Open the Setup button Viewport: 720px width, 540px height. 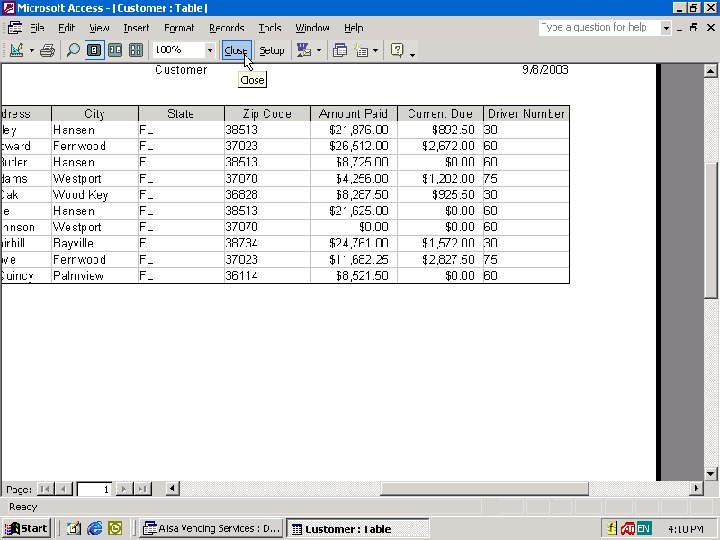coord(271,51)
